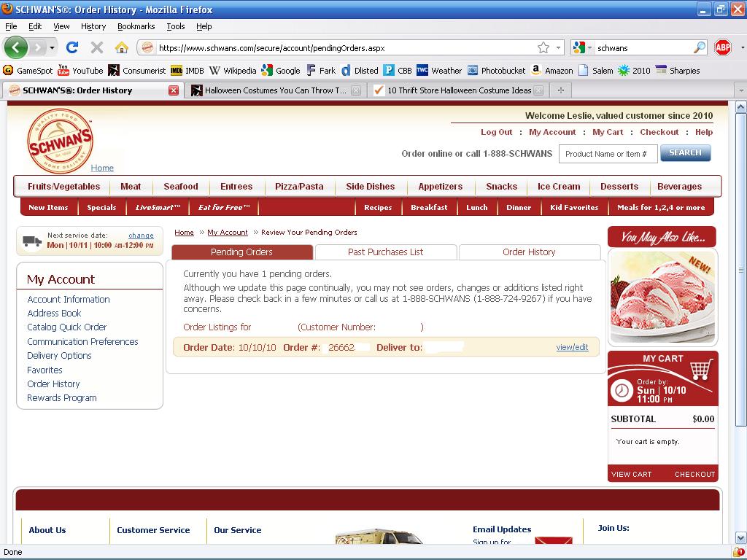Open the GameSpot bookmark
Screen dimensions: 747x560
pos(28,71)
